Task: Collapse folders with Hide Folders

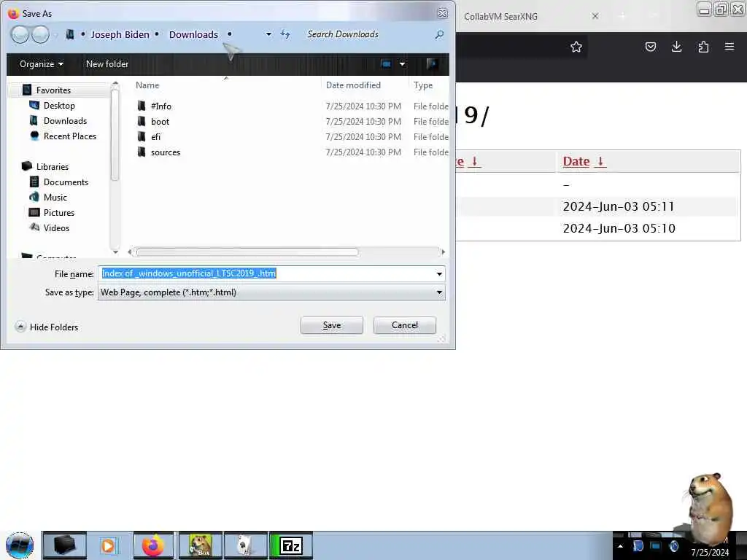Action: point(47,327)
